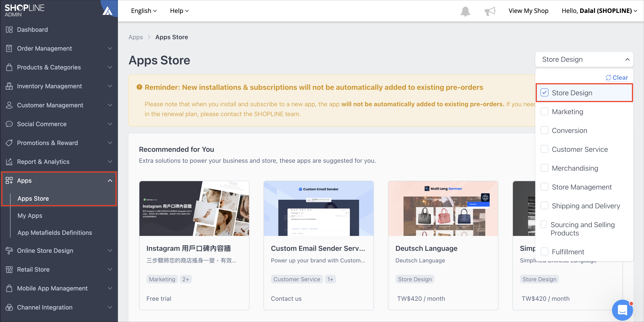Click the Apps breadcrumb link

(135, 37)
